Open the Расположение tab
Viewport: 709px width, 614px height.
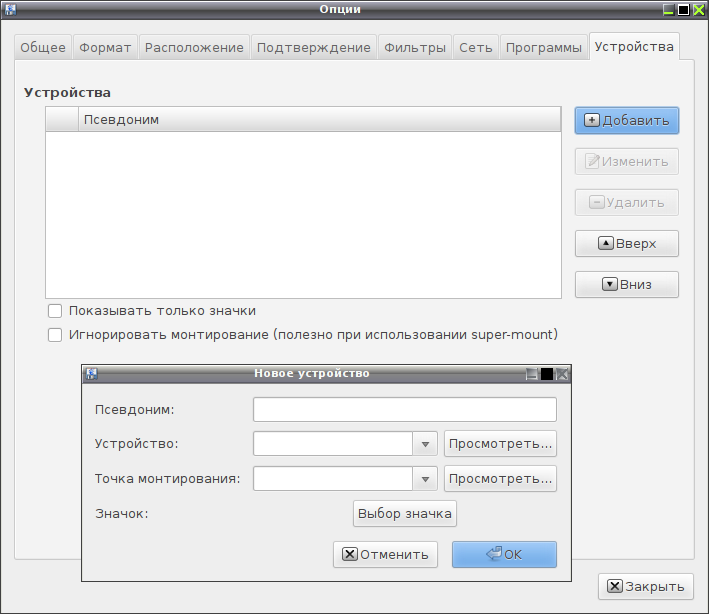point(194,47)
